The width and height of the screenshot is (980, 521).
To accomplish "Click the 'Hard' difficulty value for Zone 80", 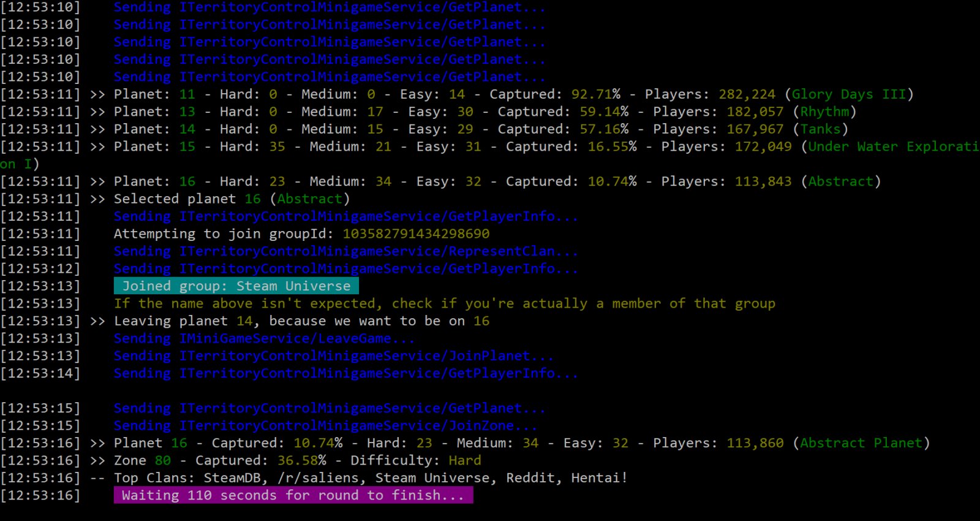I will coord(464,461).
